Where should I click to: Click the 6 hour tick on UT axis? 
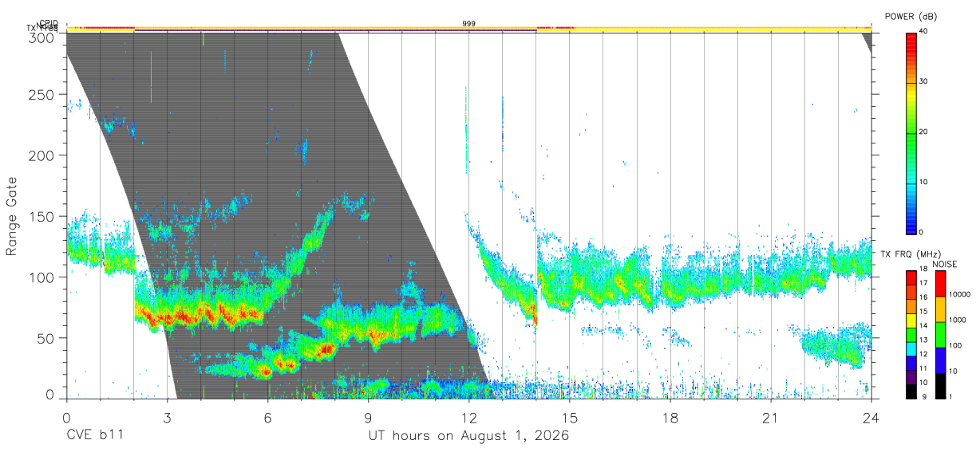pyautogui.click(x=267, y=418)
